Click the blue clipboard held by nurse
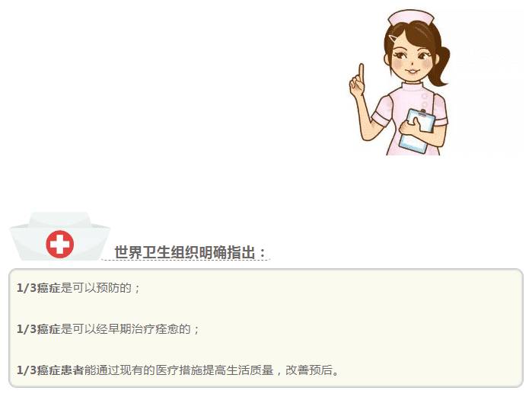The image size is (532, 397). [x=417, y=131]
